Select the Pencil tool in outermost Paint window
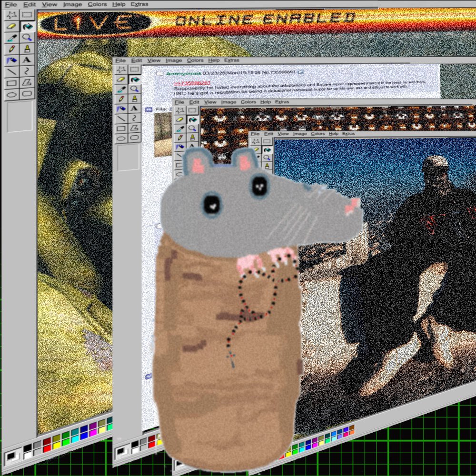The height and width of the screenshot is (476, 476). (11, 49)
